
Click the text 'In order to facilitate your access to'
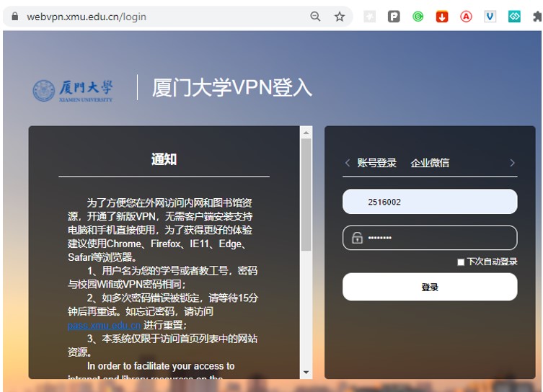161,366
